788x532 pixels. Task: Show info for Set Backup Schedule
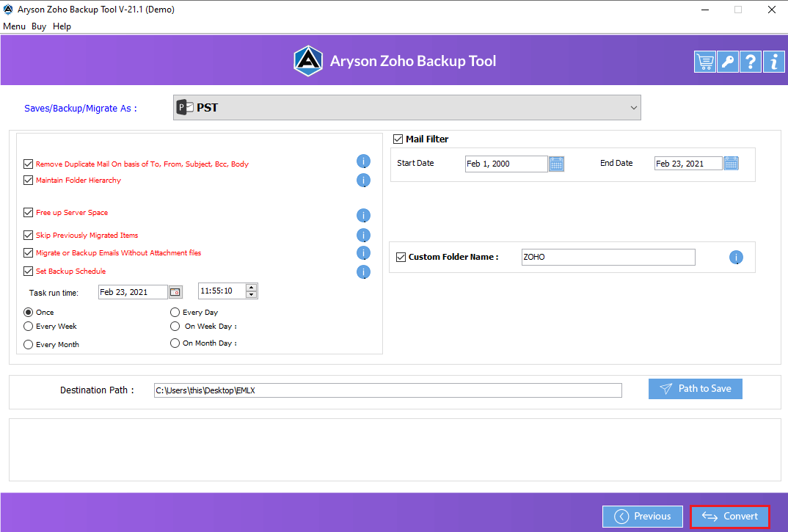tap(363, 272)
